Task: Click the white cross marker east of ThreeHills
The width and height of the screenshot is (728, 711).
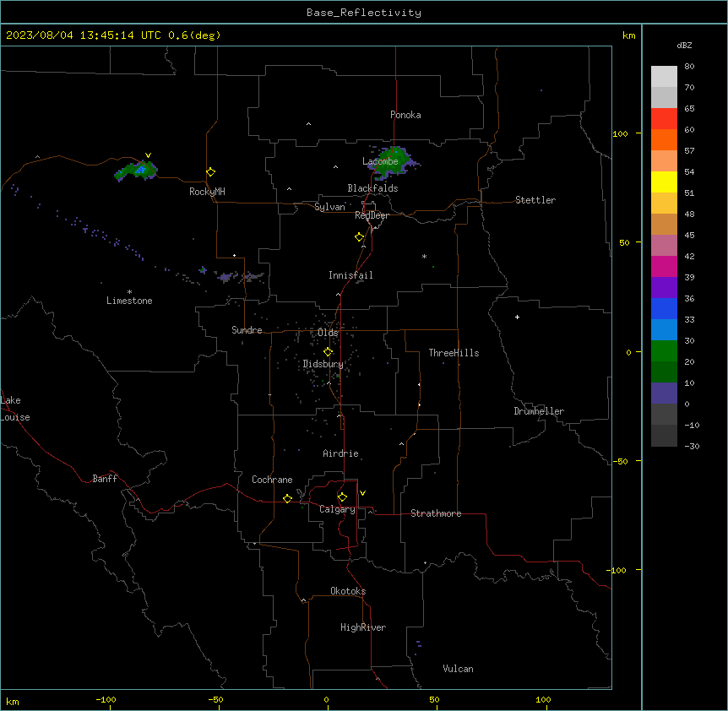Action: tap(517, 317)
